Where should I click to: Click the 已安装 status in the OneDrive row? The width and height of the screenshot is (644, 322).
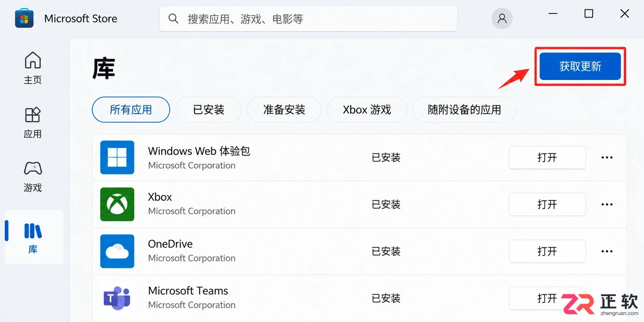(x=386, y=251)
